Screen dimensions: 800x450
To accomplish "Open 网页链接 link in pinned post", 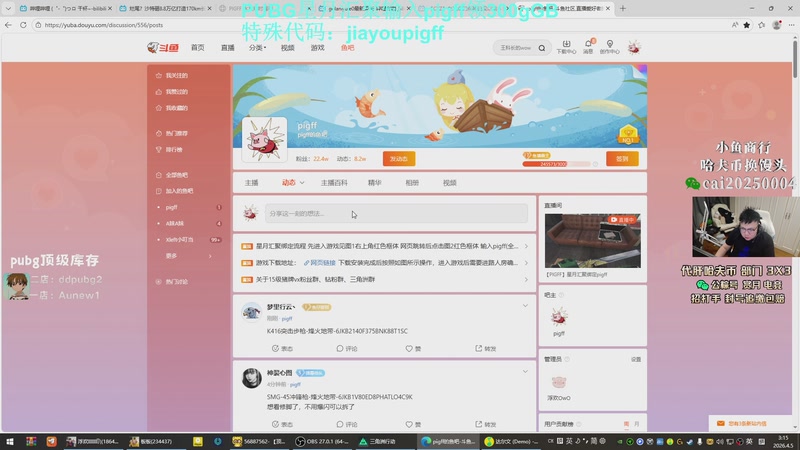I will [319, 263].
